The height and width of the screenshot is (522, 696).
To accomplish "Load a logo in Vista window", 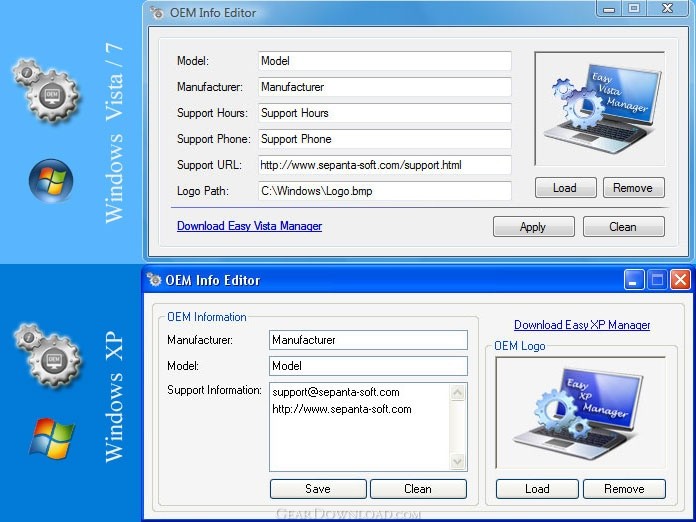I will click(x=566, y=188).
